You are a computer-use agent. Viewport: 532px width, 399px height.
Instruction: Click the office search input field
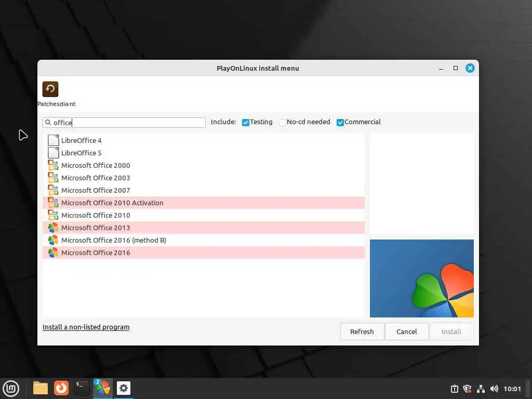(124, 123)
